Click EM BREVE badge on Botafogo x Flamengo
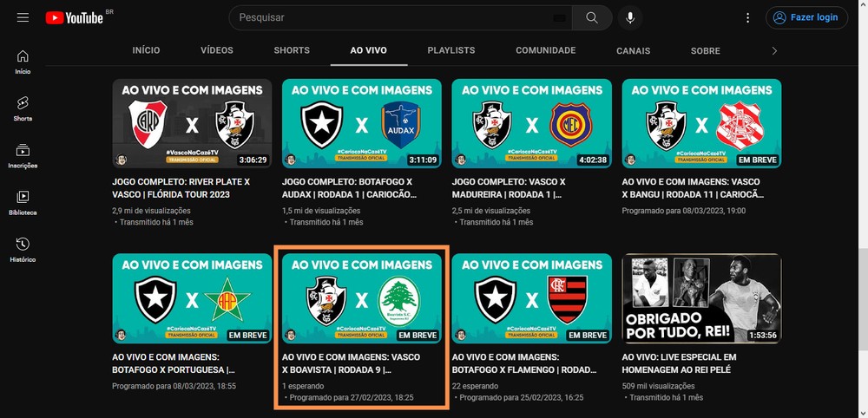This screenshot has height=418, width=868. tap(589, 336)
